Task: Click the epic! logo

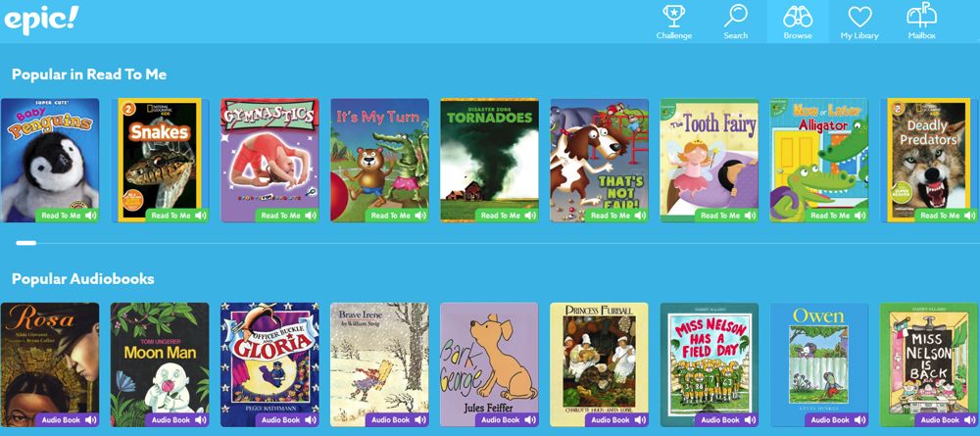Action: point(41,19)
